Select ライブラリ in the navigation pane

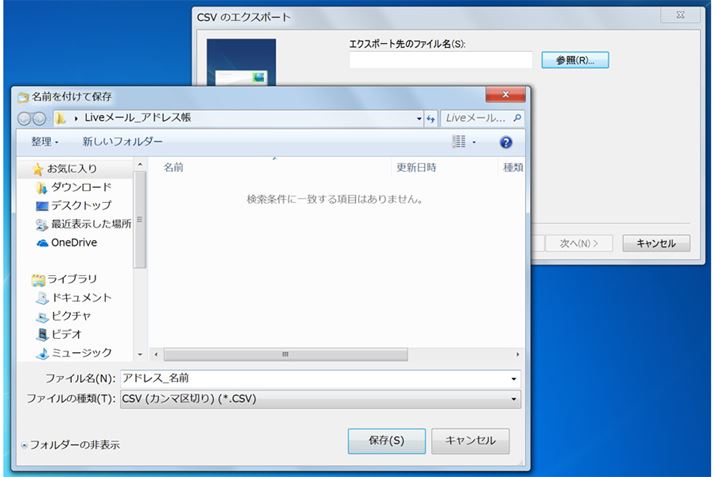(x=65, y=279)
